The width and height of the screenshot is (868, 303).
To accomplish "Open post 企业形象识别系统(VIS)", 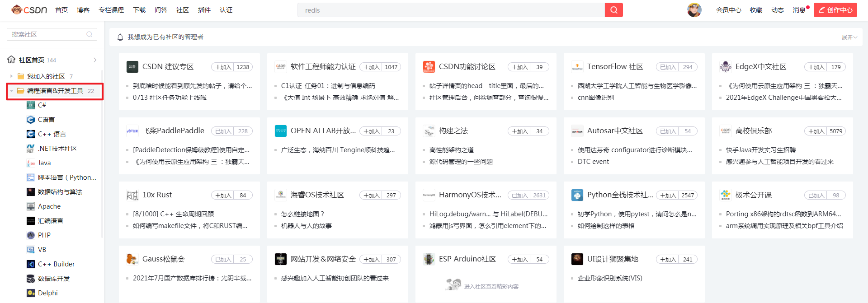I will pyautogui.click(x=610, y=278).
